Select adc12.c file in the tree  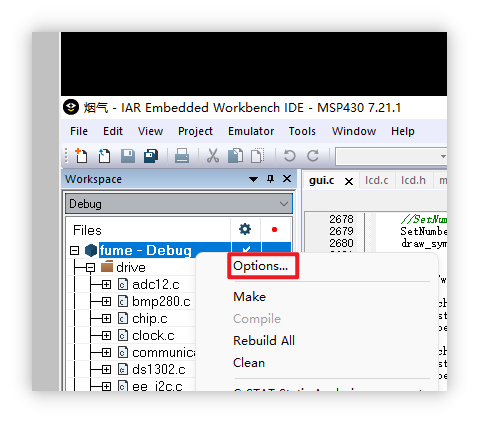point(156,284)
